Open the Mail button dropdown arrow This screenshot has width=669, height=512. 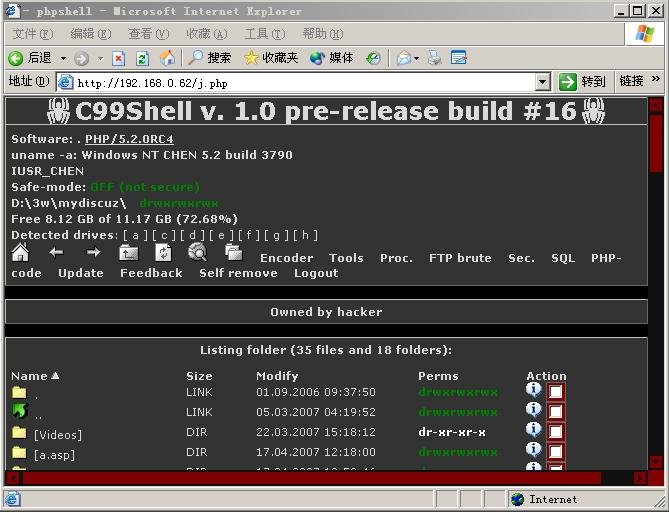pos(416,58)
